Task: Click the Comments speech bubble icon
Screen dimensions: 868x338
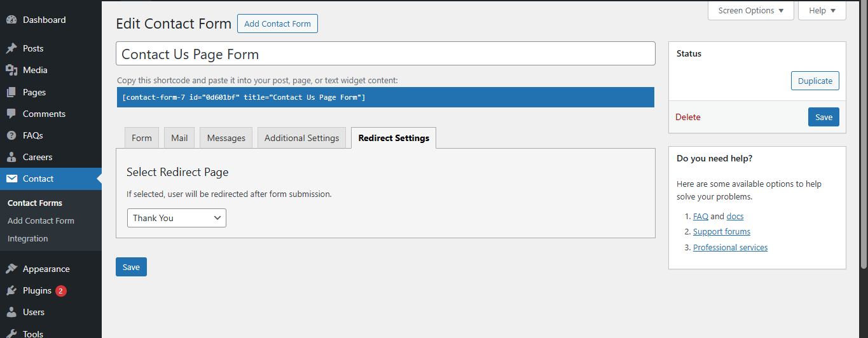Action: [11, 114]
